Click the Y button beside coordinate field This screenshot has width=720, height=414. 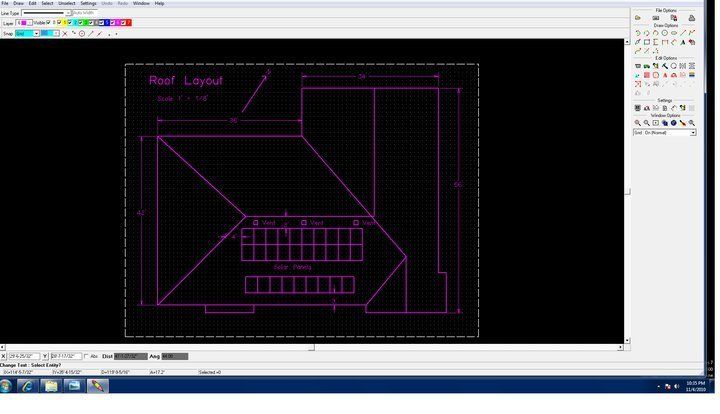tap(45, 356)
